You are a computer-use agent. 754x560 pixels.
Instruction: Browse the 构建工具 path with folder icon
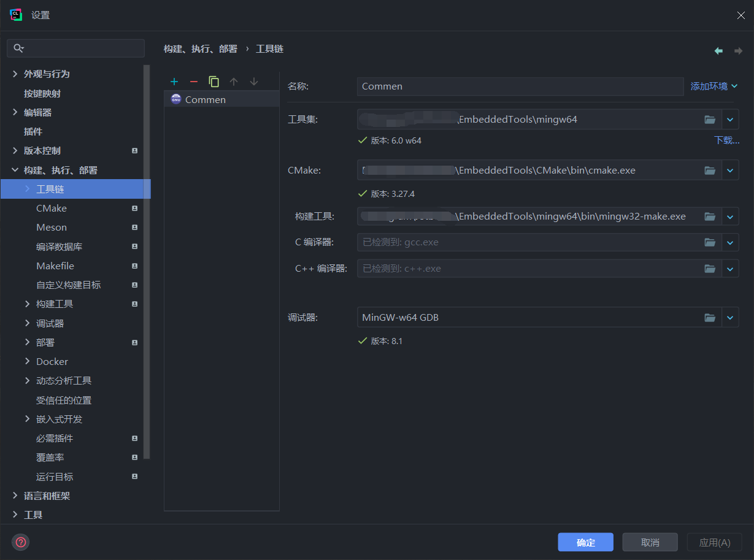[x=710, y=216]
